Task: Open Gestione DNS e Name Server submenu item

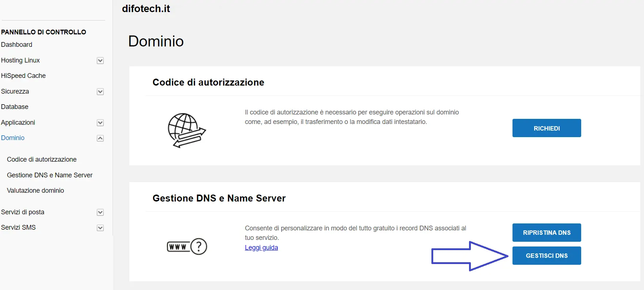Action: 50,175
